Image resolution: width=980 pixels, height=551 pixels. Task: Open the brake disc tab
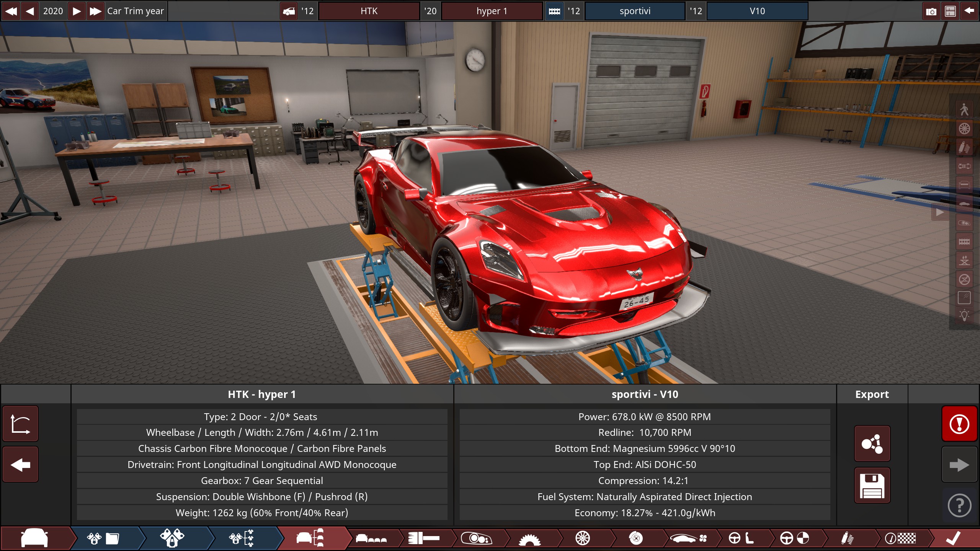click(636, 538)
